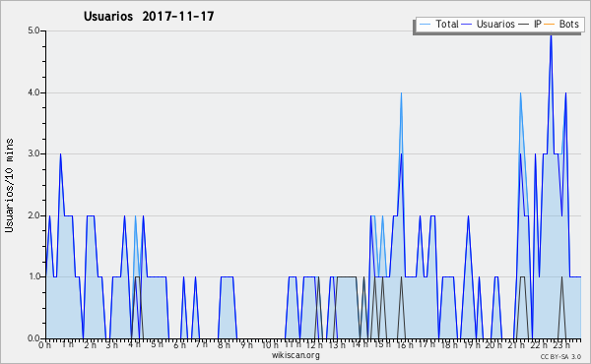Click the '2 h' x-axis label
Screen dimensions: 591x364
(90, 344)
